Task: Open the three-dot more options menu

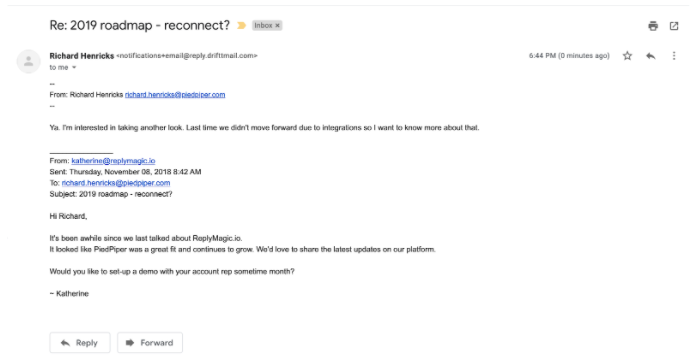Action: 674,56
